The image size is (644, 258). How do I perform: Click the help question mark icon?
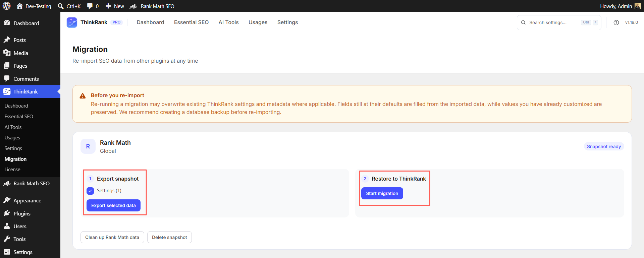616,22
